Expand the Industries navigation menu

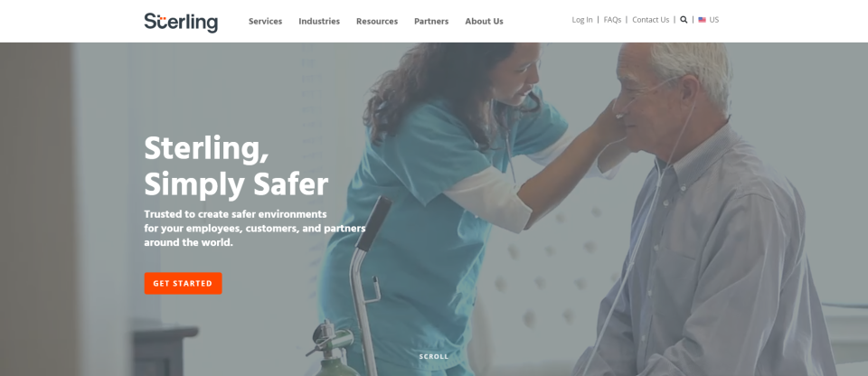point(319,22)
